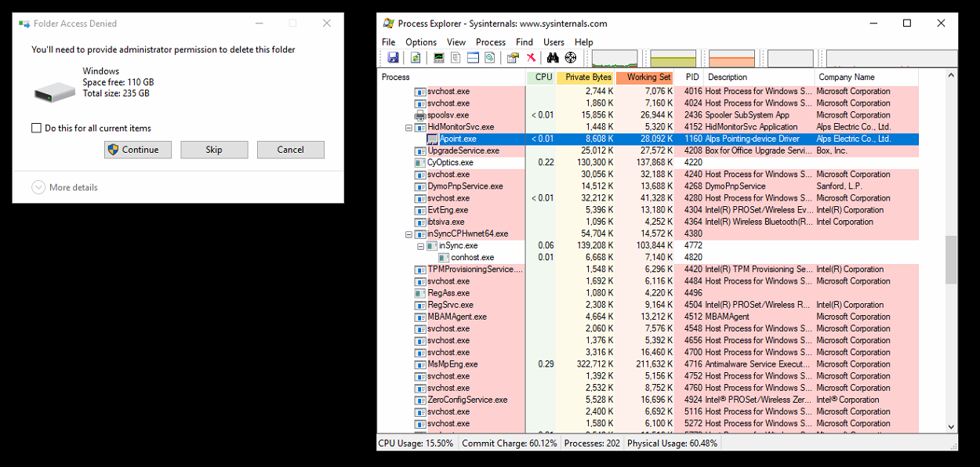
Task: Collapse the inSync.exe tree node
Action: point(420,246)
